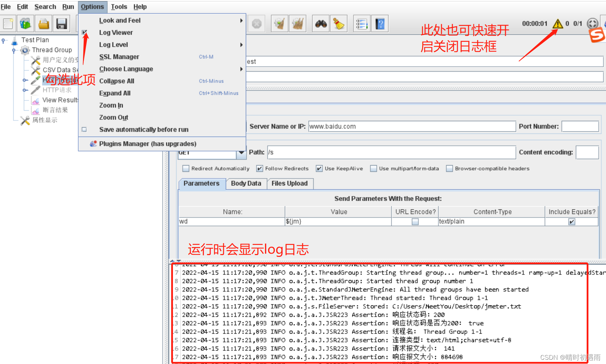Click the Clear All brooms toolbar icon
606x364 pixels.
tap(297, 24)
